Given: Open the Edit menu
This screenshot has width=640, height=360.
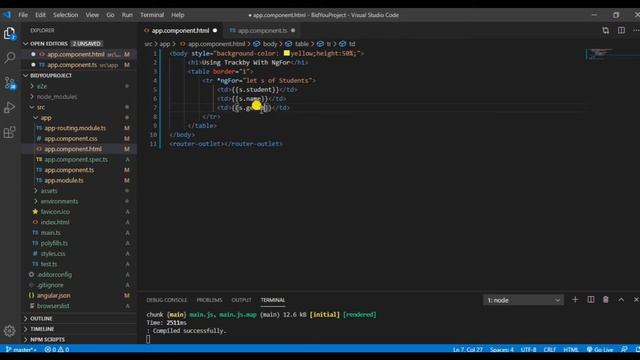Looking at the screenshot, I should [x=40, y=15].
